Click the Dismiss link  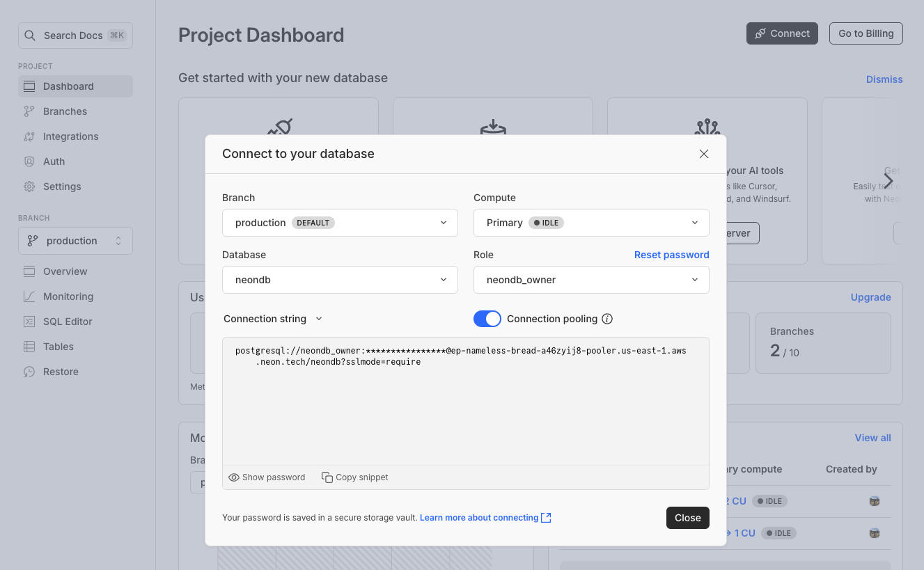click(x=884, y=79)
